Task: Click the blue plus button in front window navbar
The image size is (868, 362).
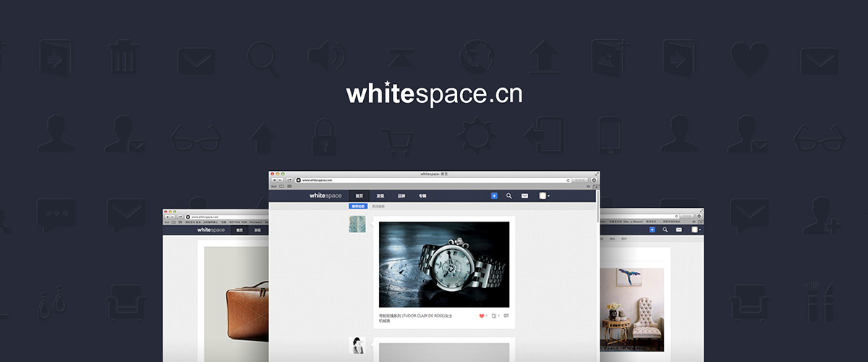Action: (x=494, y=195)
